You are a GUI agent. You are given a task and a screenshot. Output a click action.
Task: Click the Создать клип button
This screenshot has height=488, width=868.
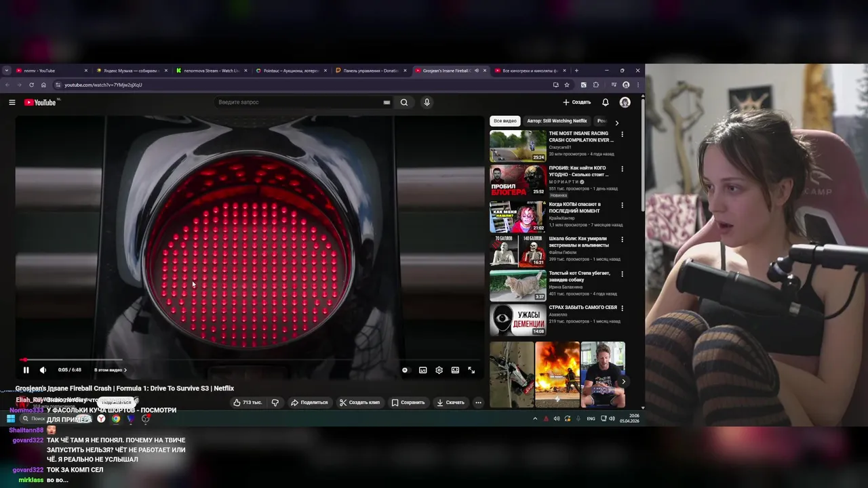[x=359, y=403]
